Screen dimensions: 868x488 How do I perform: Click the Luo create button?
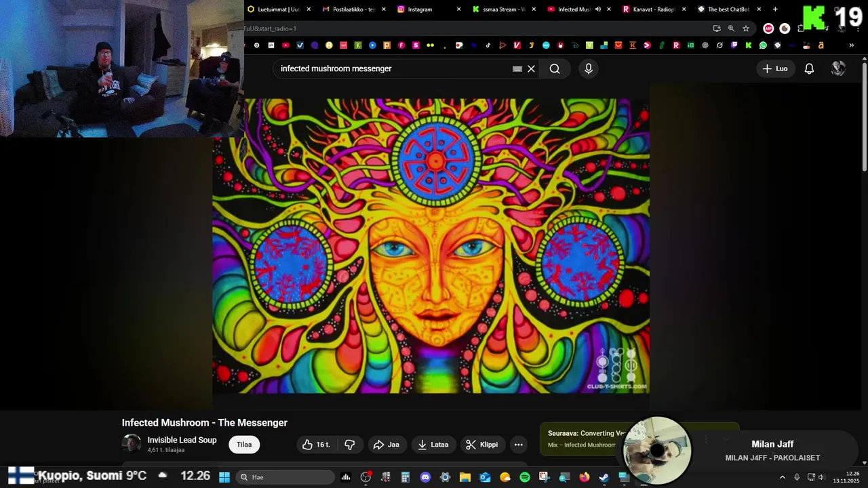(x=775, y=68)
